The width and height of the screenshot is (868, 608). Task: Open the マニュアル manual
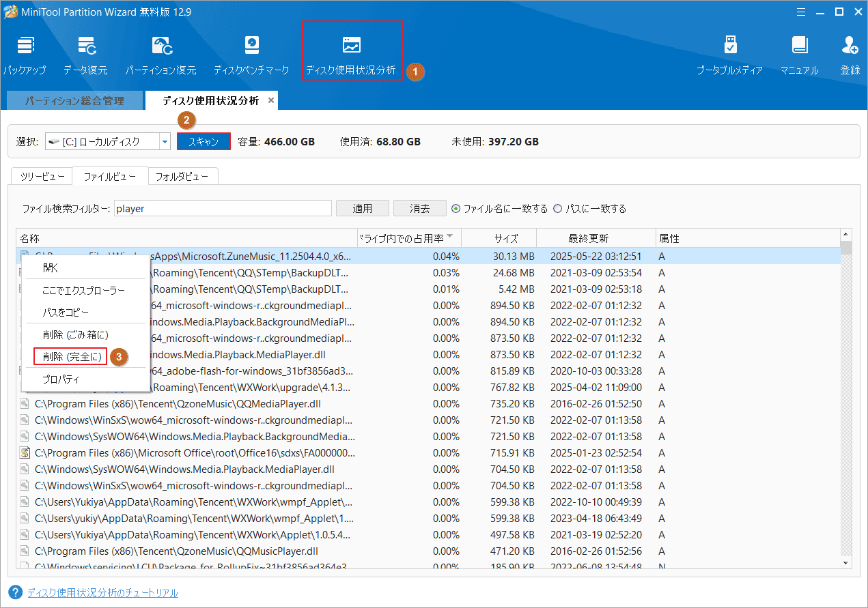(x=799, y=55)
